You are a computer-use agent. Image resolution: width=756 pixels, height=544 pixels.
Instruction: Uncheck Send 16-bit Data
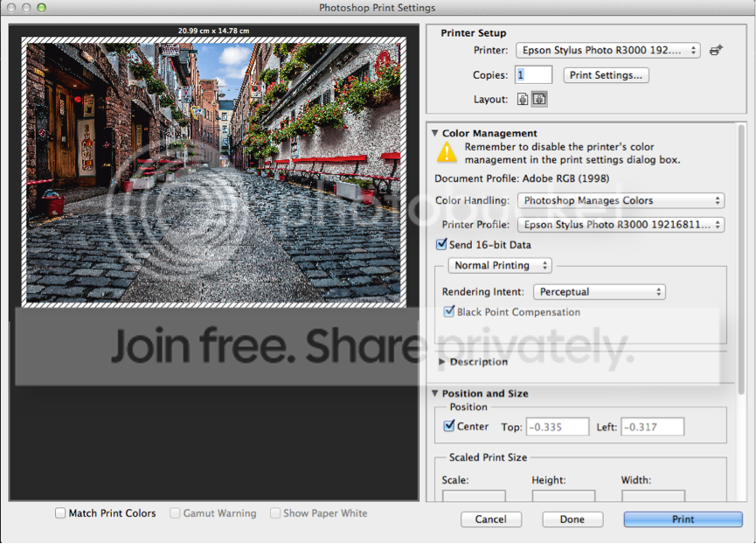pyautogui.click(x=441, y=245)
